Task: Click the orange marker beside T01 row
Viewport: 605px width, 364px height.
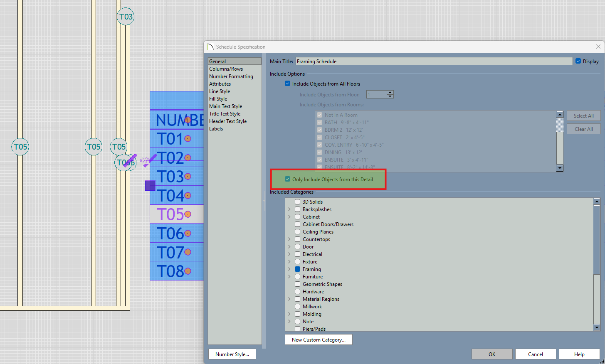Action: tap(188, 139)
